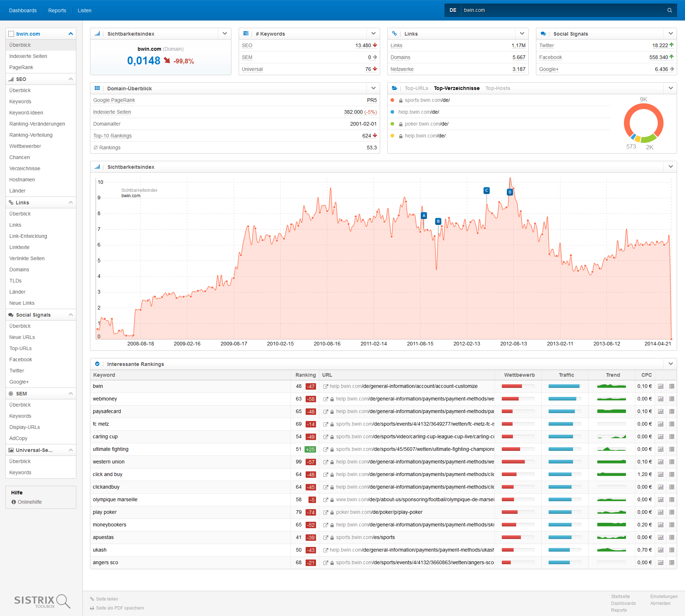Open the Sichtbarkeitsindex chart dropdown chevron
Screen dimensions: 685x616
coord(671,167)
